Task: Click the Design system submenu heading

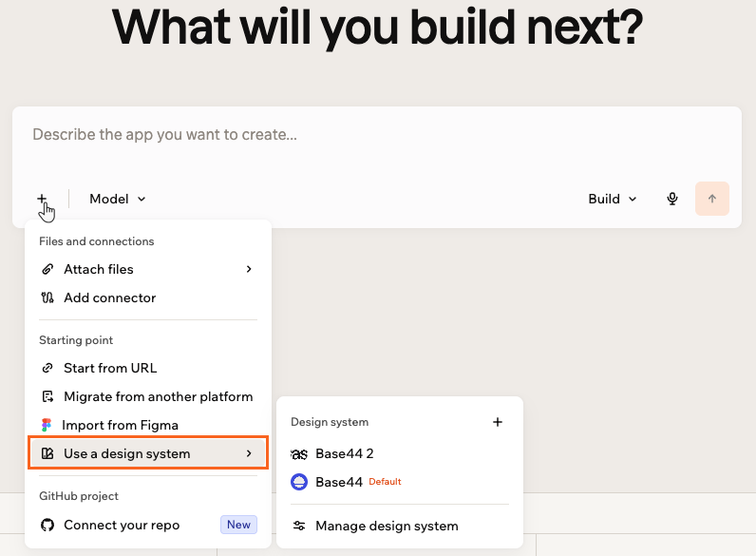Action: 330,422
